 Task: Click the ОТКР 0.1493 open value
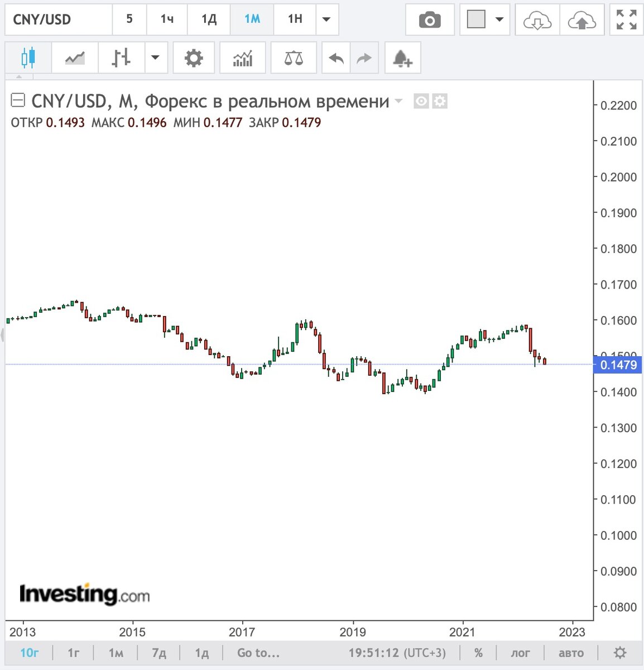(48, 122)
